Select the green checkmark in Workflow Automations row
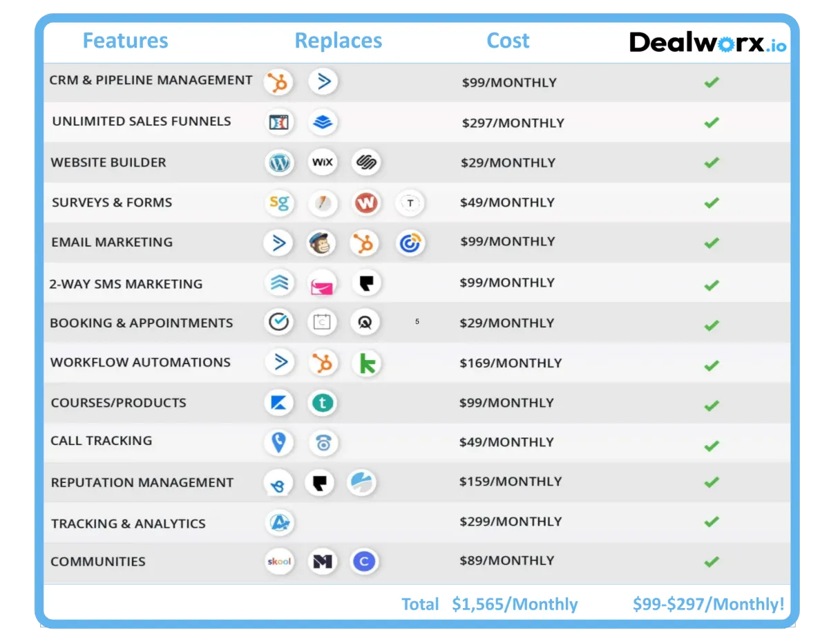Image resolution: width=829 pixels, height=644 pixels. click(x=712, y=365)
